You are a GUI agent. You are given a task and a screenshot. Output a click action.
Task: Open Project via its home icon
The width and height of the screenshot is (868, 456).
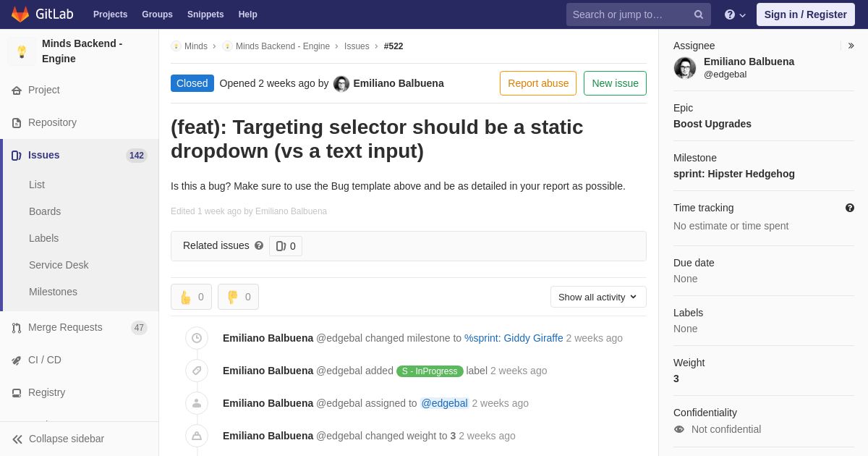pos(17,90)
